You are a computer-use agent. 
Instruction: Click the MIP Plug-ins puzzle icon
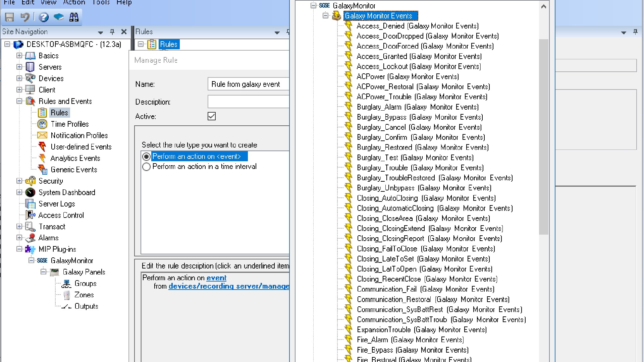(30, 249)
